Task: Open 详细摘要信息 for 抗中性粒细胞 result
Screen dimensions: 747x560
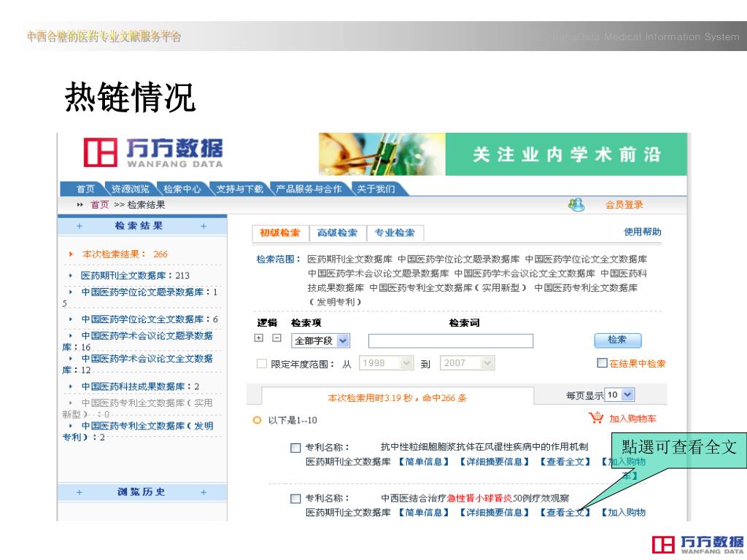Action: tap(495, 462)
